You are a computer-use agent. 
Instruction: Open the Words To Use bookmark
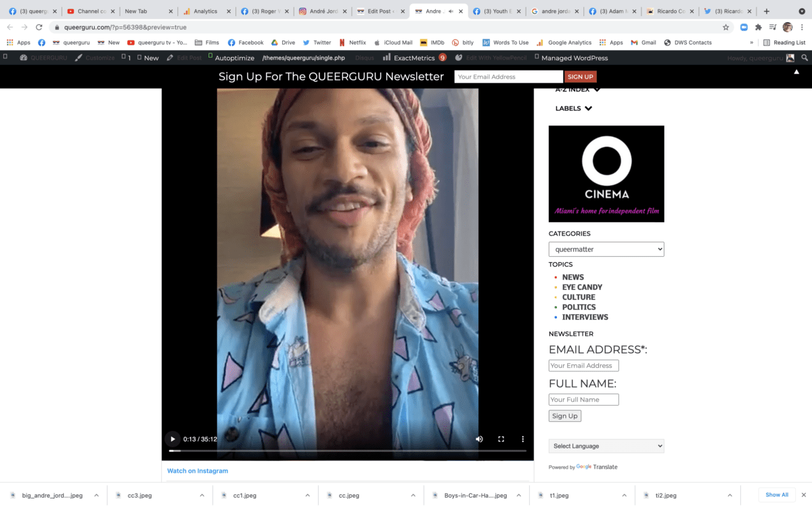point(505,43)
